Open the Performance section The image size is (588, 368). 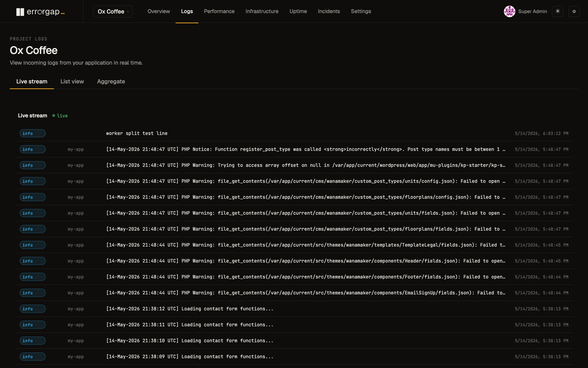coord(219,11)
